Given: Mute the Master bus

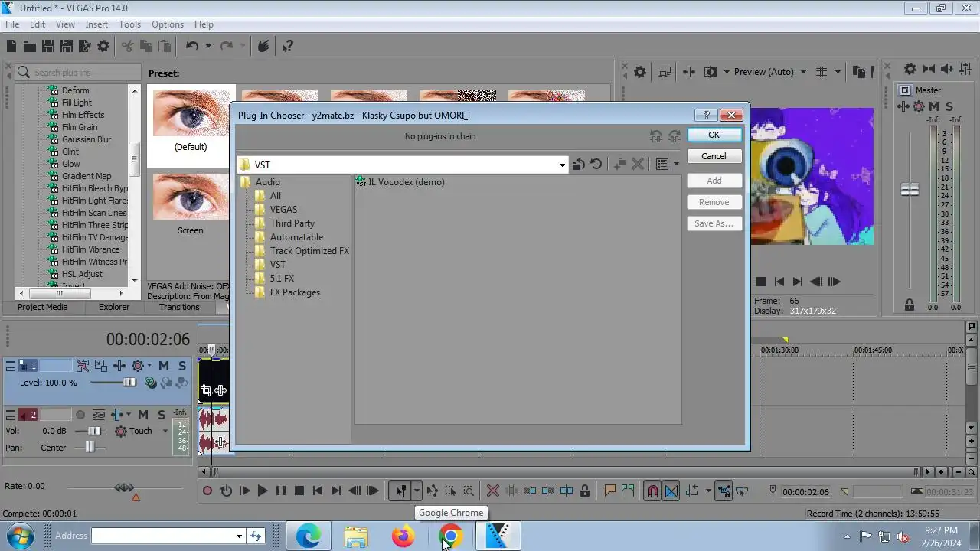Looking at the screenshot, I should tap(935, 106).
